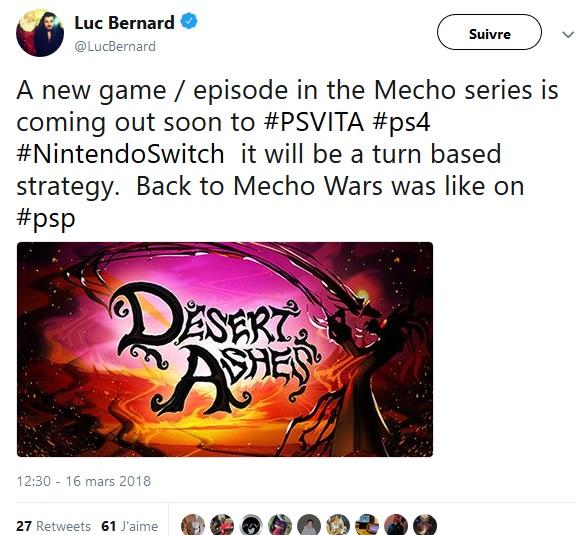
Task: Click the Luc Bernard display name
Action: 124,23
